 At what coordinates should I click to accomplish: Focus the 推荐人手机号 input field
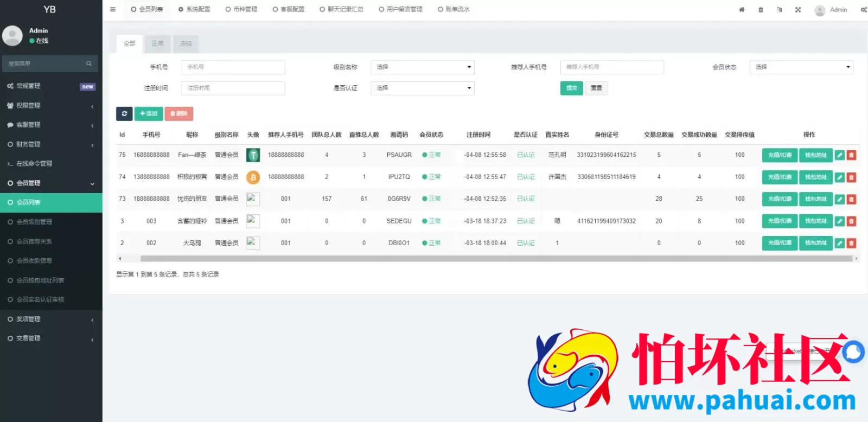612,67
